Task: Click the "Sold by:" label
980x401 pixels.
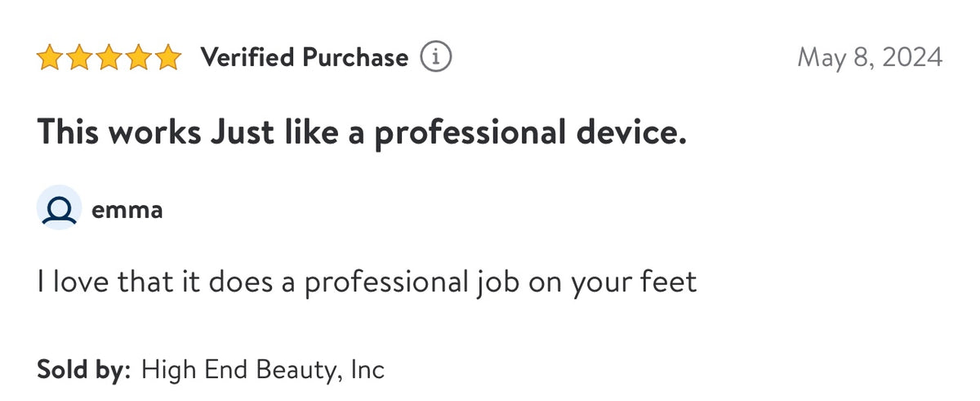Action: 83,368
